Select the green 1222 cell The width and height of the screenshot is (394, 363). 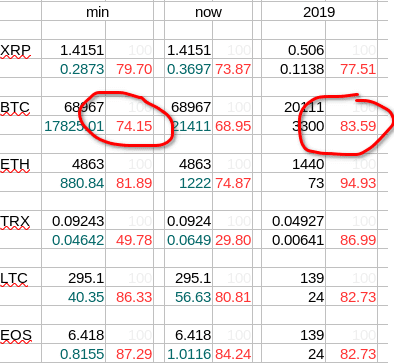pyautogui.click(x=188, y=183)
